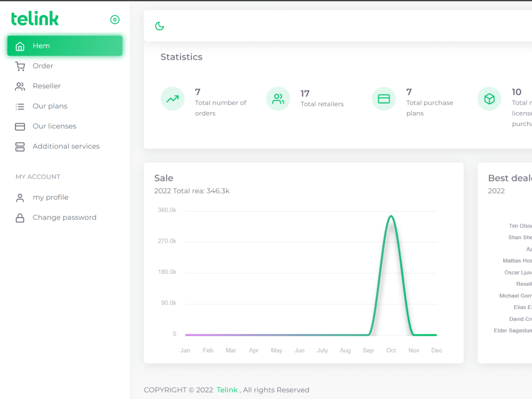532x399 pixels.
Task: Click the list icon beside Our plans
Action: point(20,106)
